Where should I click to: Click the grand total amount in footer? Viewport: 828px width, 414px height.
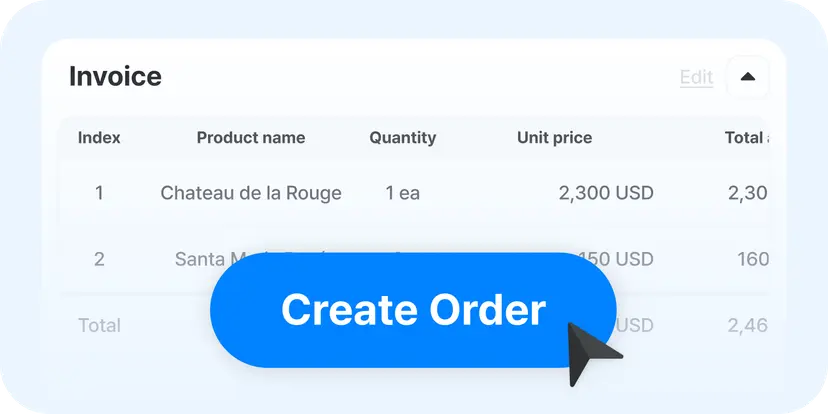pyautogui.click(x=748, y=325)
